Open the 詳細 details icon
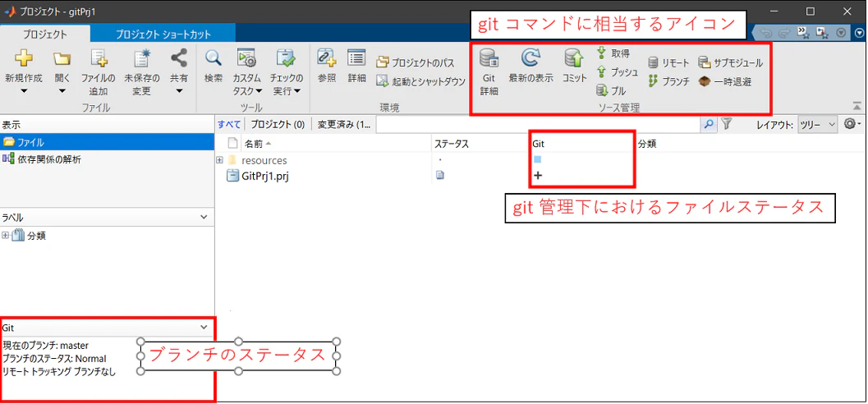Viewport: 868px width, 404px height. tap(356, 57)
